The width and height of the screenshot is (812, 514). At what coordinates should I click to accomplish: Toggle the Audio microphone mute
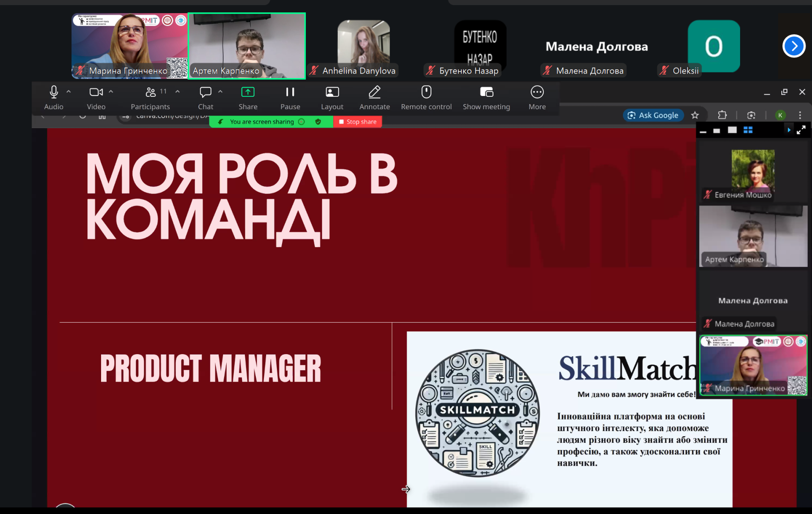(54, 92)
